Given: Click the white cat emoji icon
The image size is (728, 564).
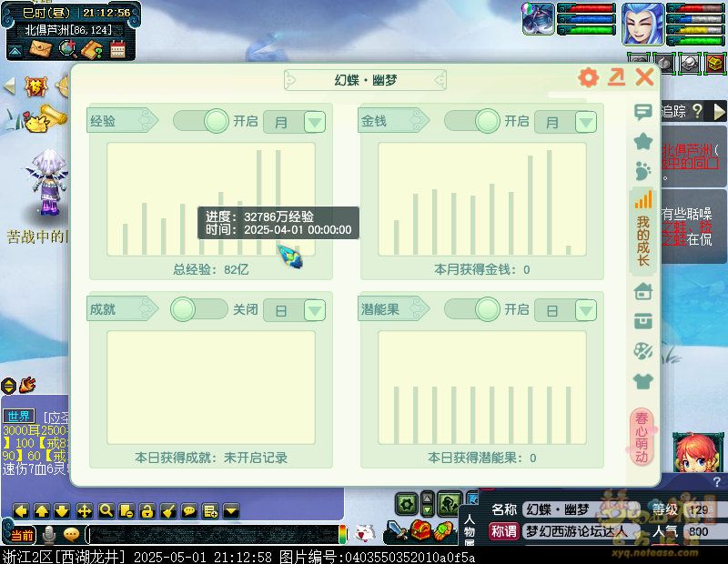Looking at the screenshot, I should point(365,533).
